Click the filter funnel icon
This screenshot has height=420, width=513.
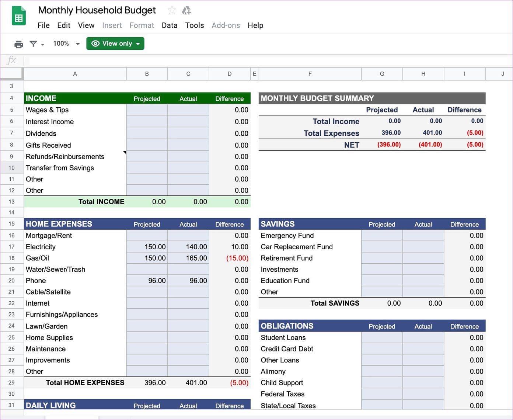click(x=33, y=44)
